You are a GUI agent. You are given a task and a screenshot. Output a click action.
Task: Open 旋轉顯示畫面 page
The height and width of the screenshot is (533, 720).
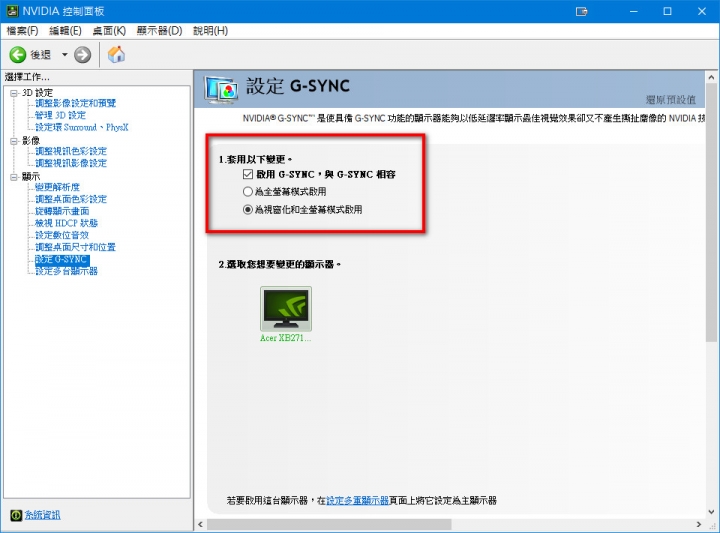(62, 211)
